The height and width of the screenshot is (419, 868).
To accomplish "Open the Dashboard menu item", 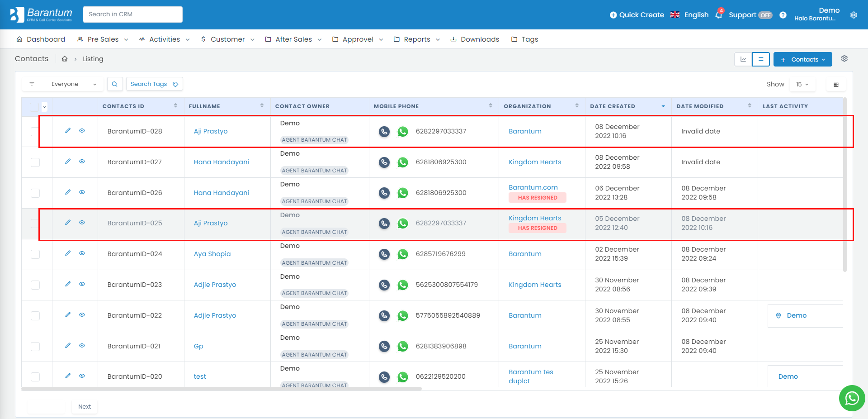I will [x=41, y=39].
